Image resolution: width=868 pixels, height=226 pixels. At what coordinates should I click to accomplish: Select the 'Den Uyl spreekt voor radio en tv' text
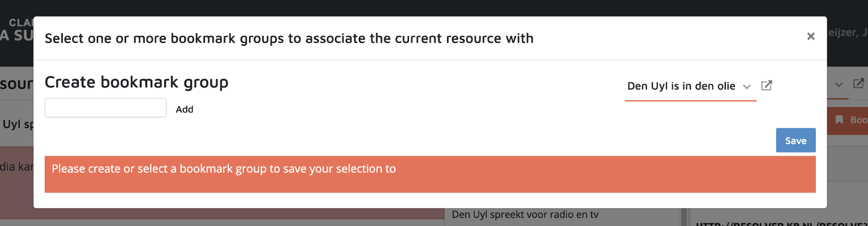point(525,214)
